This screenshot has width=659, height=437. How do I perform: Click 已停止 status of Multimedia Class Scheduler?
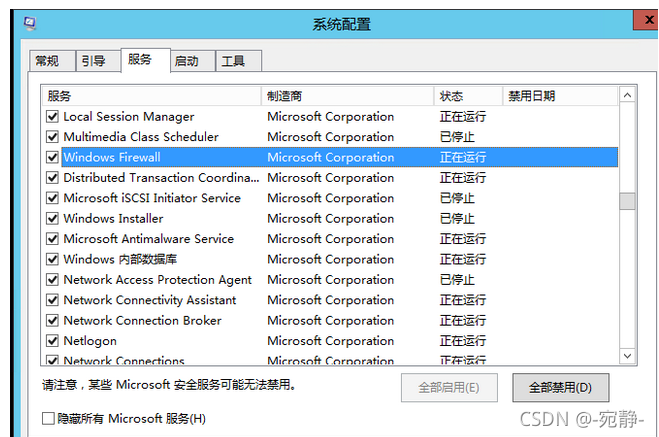coord(457,137)
